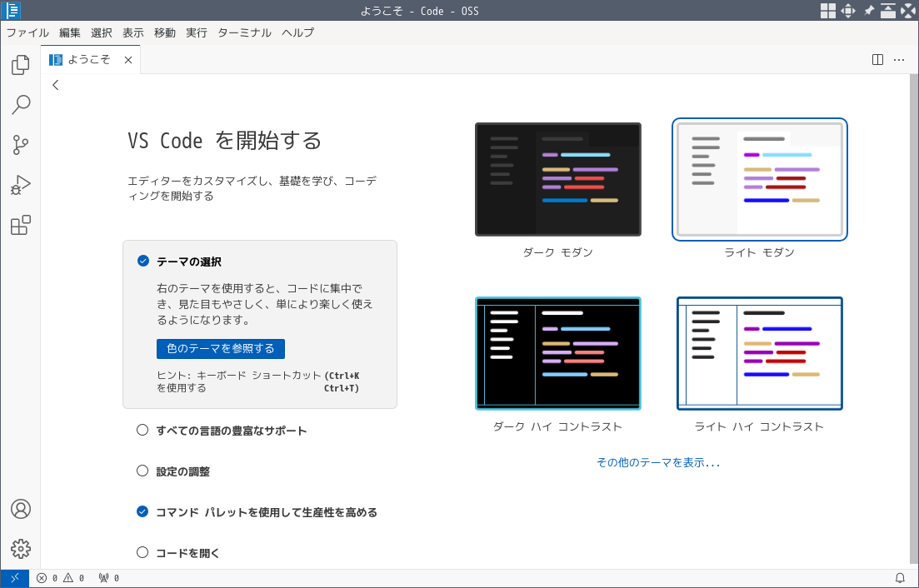This screenshot has height=588, width=919.
Task: Select the ようこそ editor tab
Action: pyautogui.click(x=91, y=60)
